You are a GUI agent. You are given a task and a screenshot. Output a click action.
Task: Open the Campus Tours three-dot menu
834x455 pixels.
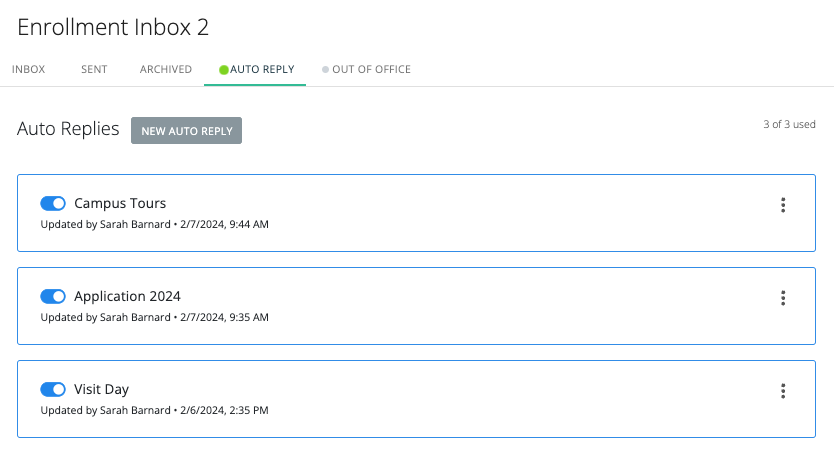[x=783, y=205]
